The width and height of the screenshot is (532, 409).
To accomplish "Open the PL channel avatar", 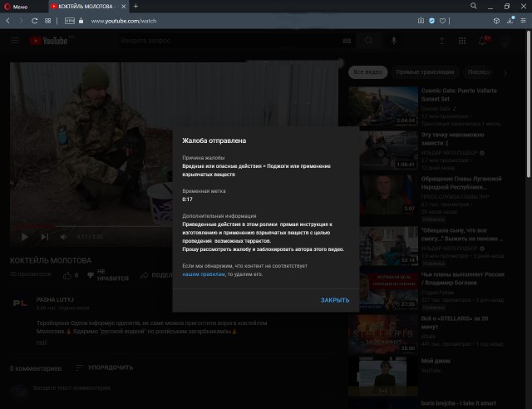I will (x=20, y=303).
